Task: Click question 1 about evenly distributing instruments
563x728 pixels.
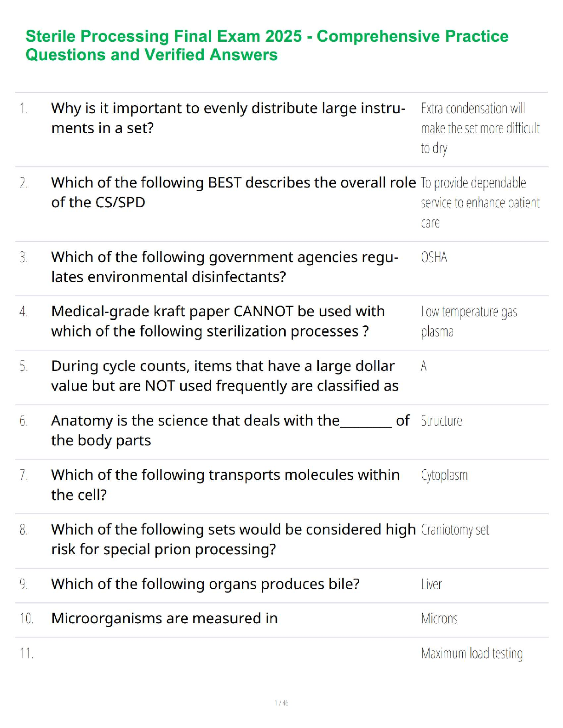Action: [228, 118]
